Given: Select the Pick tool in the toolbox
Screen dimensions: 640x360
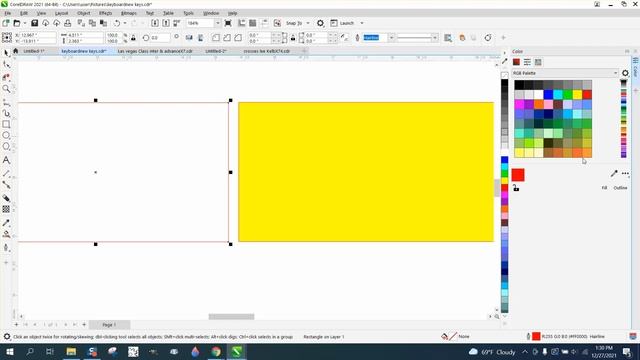Looking at the screenshot, I should click(6, 53).
